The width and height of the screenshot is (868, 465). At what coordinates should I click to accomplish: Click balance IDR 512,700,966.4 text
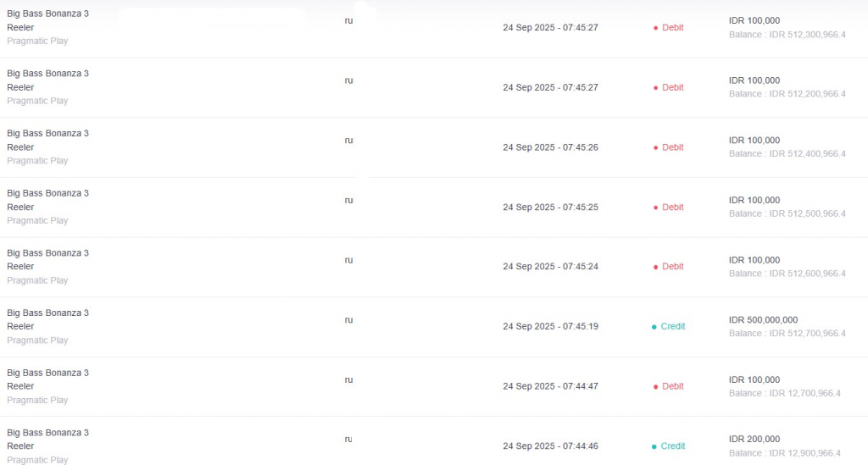787,334
